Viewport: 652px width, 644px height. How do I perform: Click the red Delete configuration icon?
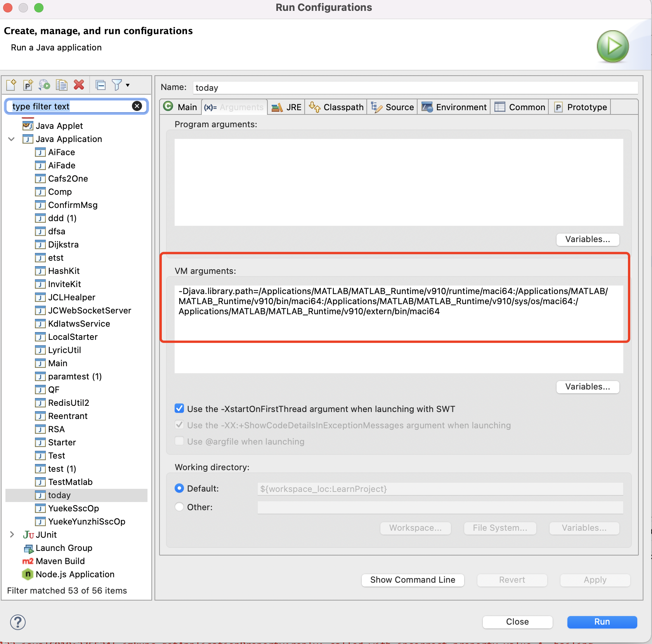79,85
